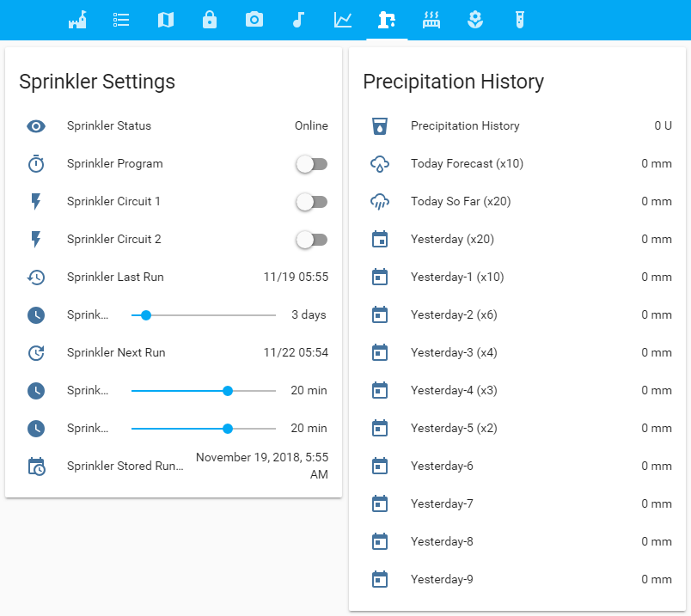This screenshot has width=691, height=616.
Task: Open the thermometer sensor panel
Action: 519,19
